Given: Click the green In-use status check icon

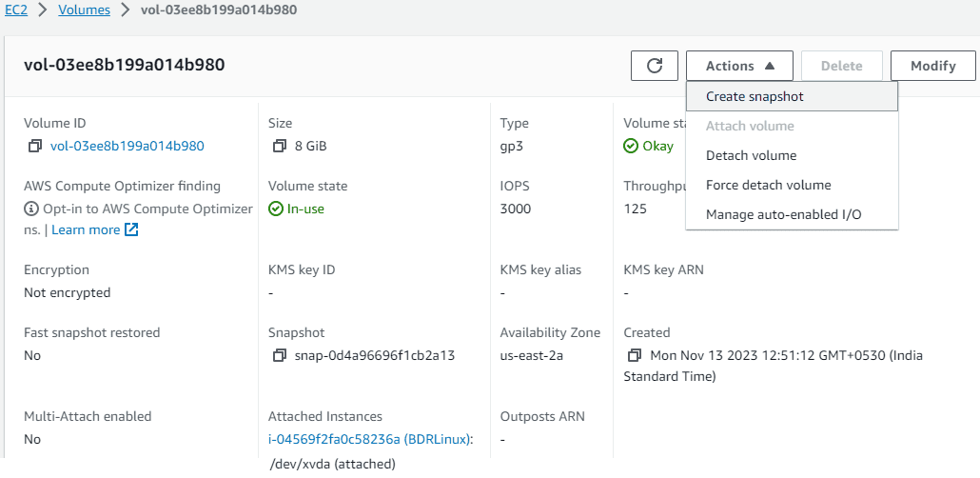Looking at the screenshot, I should (x=276, y=209).
